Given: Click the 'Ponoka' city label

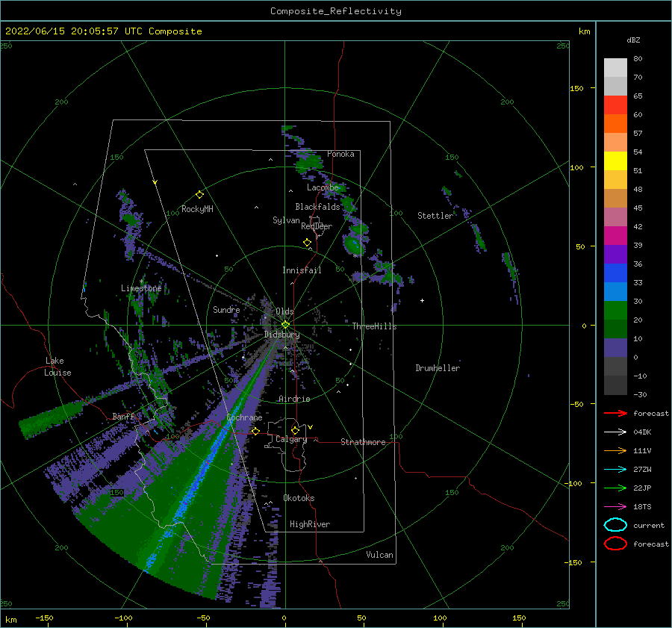Looking at the screenshot, I should [x=340, y=154].
